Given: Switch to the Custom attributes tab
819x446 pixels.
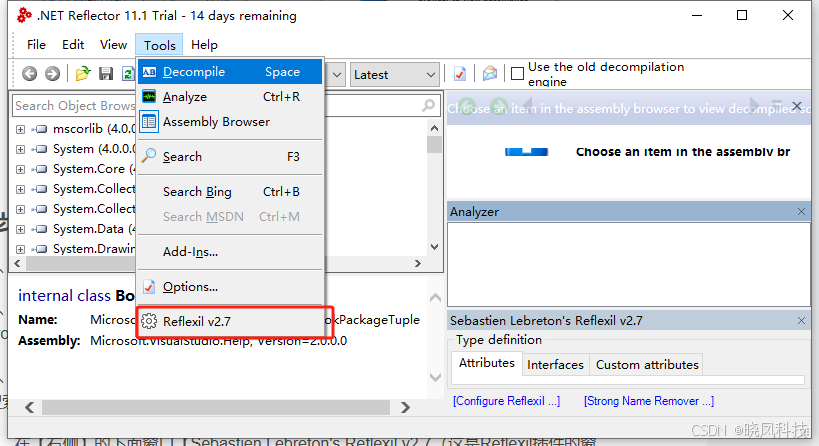Looking at the screenshot, I should point(647,365).
